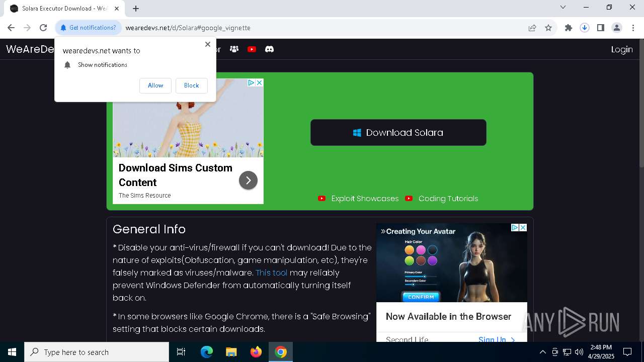Viewport: 644px width, 362px height.
Task: Click the share page icon
Action: tap(532, 28)
